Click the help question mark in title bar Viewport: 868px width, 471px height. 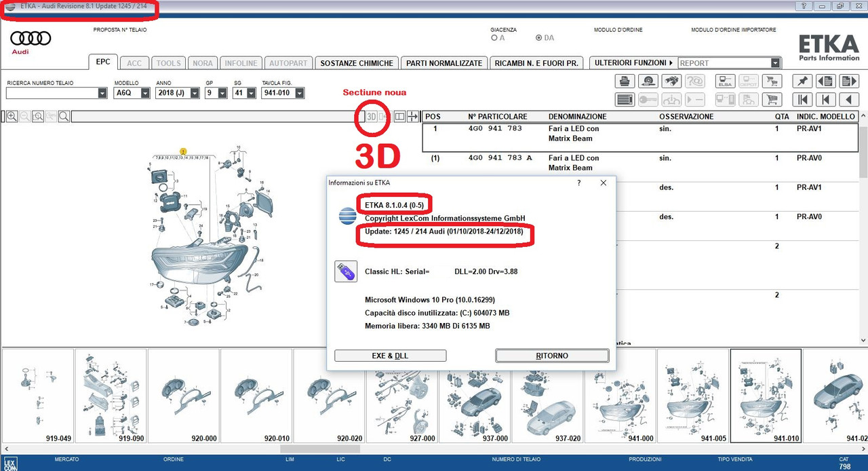(x=804, y=6)
